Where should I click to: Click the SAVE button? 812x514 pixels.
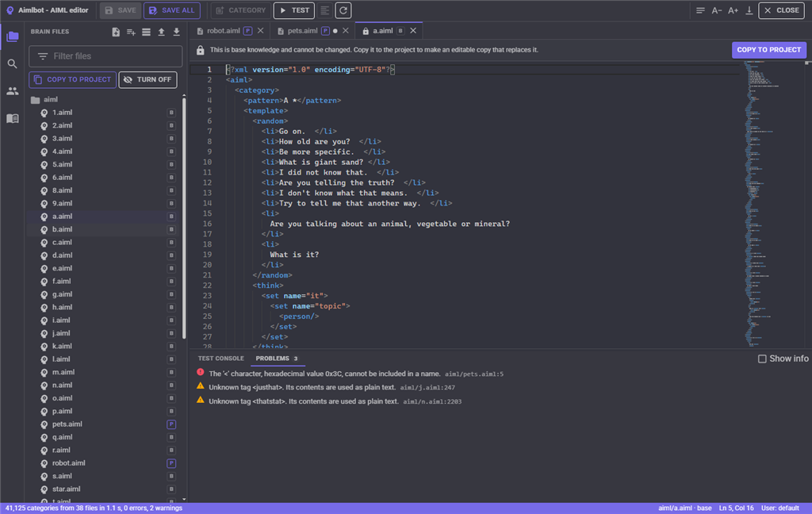click(121, 10)
